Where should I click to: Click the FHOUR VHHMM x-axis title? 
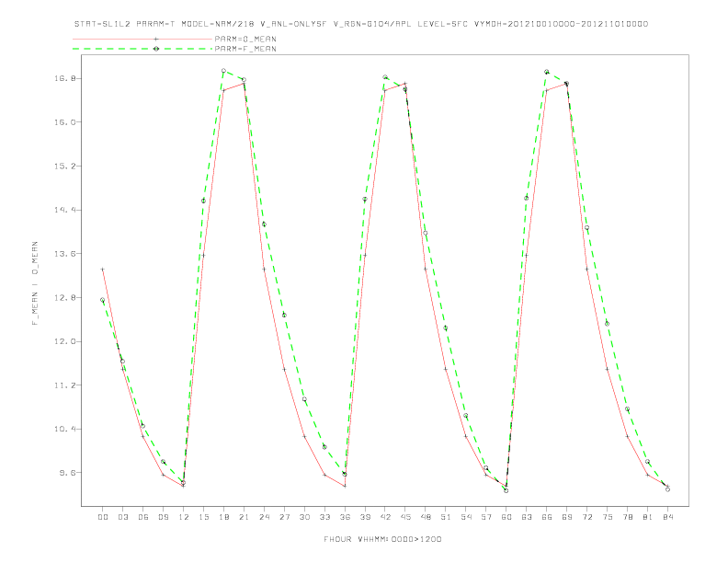pyautogui.click(x=382, y=539)
